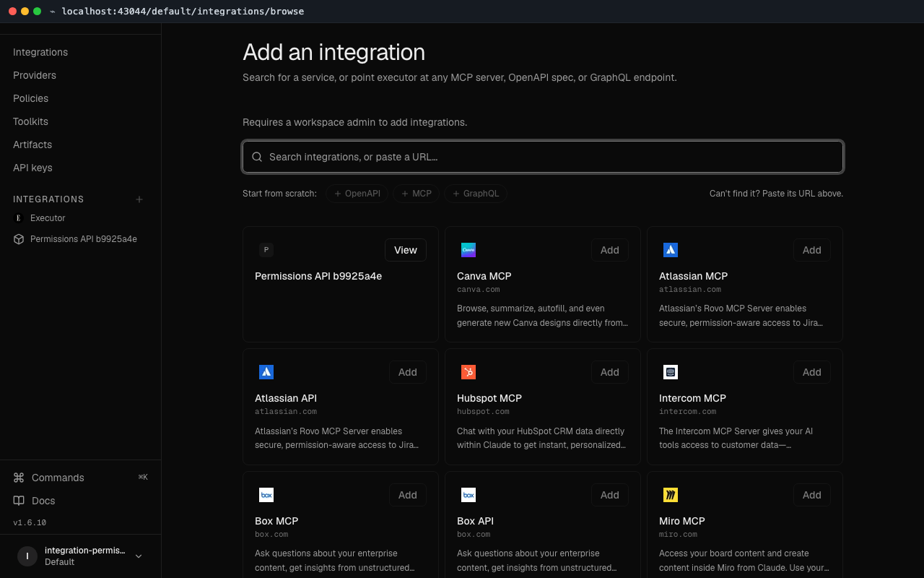This screenshot has height=578, width=924.
Task: Click the search magnifier icon
Action: pos(257,157)
